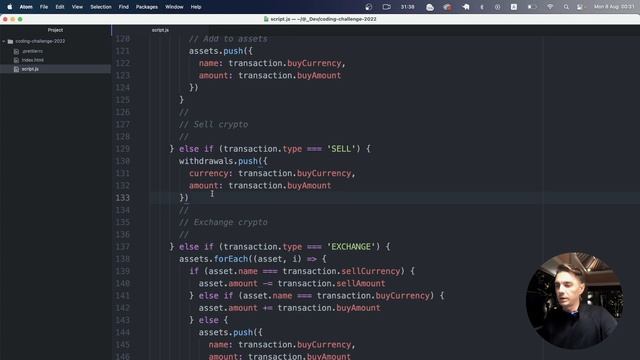Click 'assets.forEach' on line 138

tap(213, 259)
